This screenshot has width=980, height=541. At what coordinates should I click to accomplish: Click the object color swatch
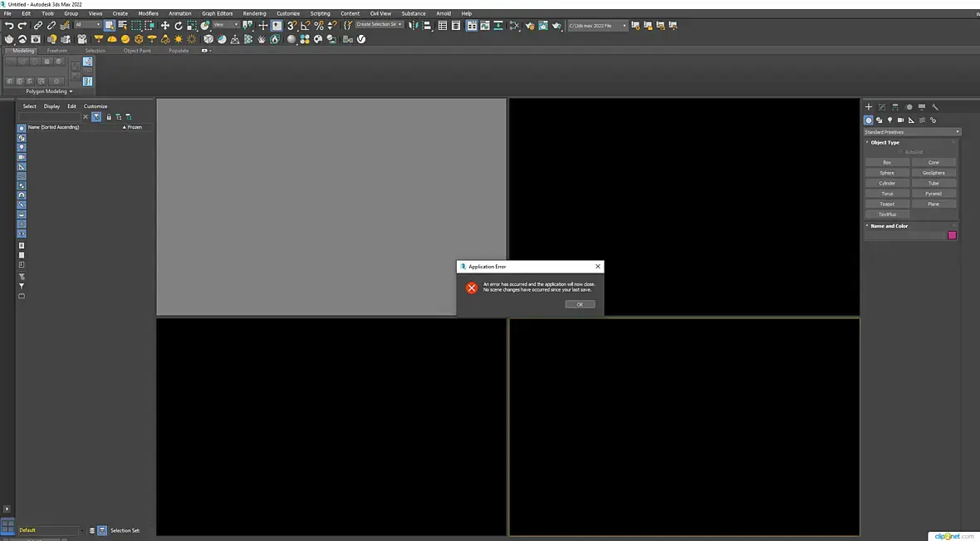[x=952, y=235]
